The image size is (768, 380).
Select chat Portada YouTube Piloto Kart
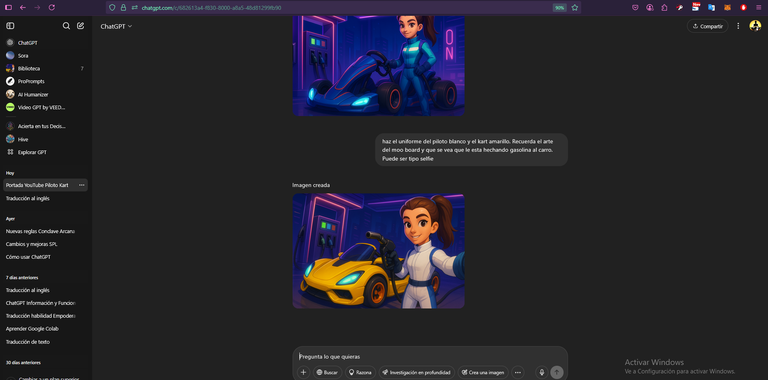click(x=37, y=185)
